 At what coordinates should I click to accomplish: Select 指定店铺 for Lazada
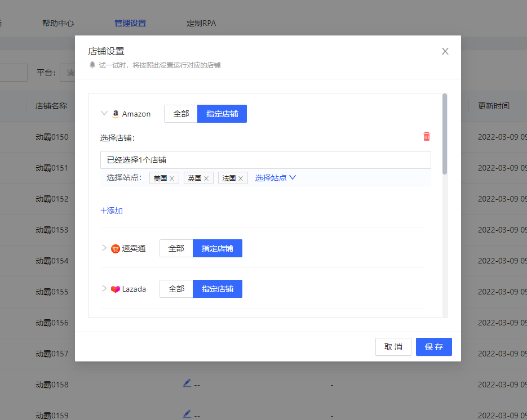click(218, 289)
